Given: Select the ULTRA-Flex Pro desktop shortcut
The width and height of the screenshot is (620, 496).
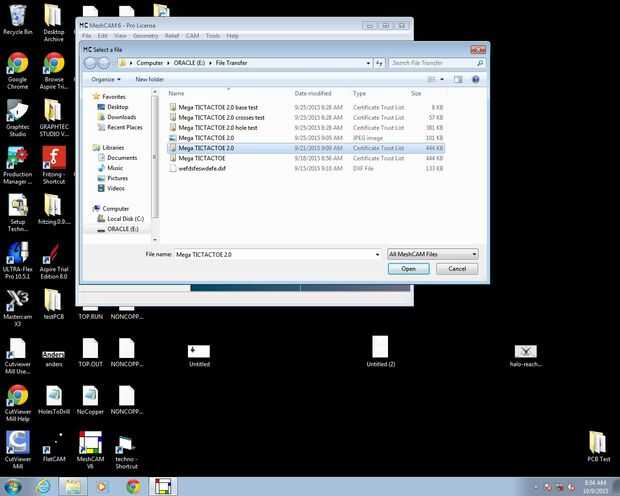Looking at the screenshot, I should coord(17,260).
